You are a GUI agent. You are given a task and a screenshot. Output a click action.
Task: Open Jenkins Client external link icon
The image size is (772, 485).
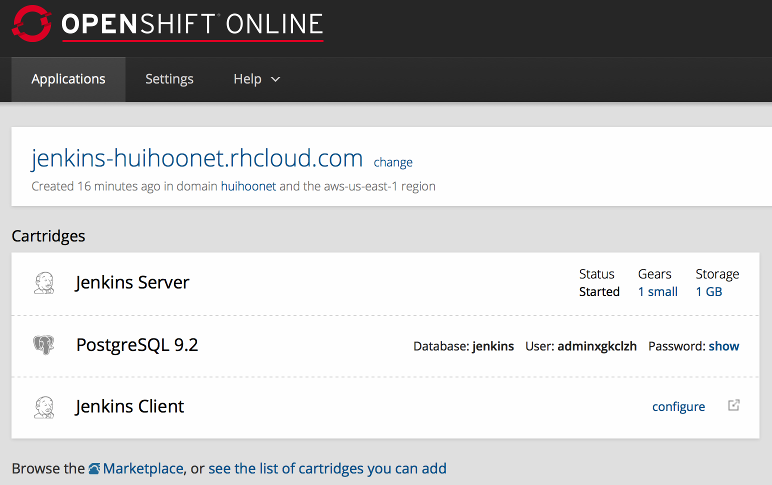coord(734,406)
